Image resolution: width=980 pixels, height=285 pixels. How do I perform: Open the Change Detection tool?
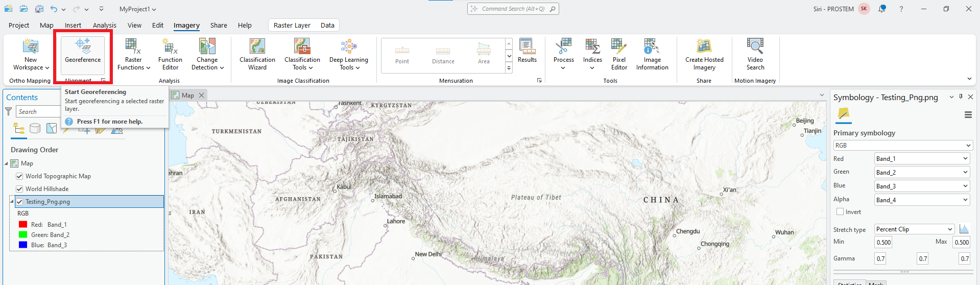click(x=207, y=55)
